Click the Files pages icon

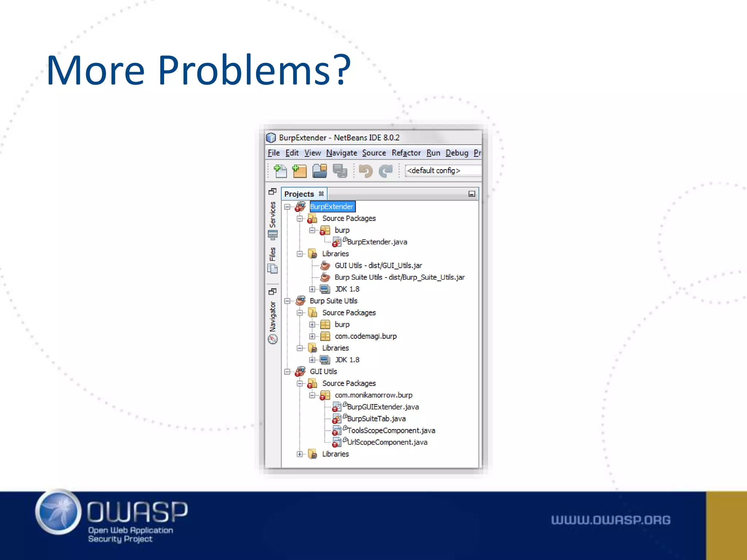(272, 269)
